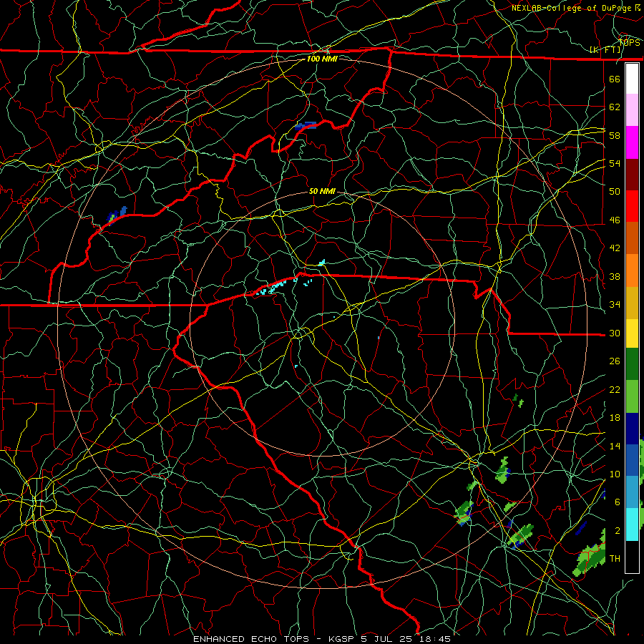Image resolution: width=644 pixels, height=644 pixels.
Task: Click the light blue swatch on the tops scale
Action: (632, 492)
